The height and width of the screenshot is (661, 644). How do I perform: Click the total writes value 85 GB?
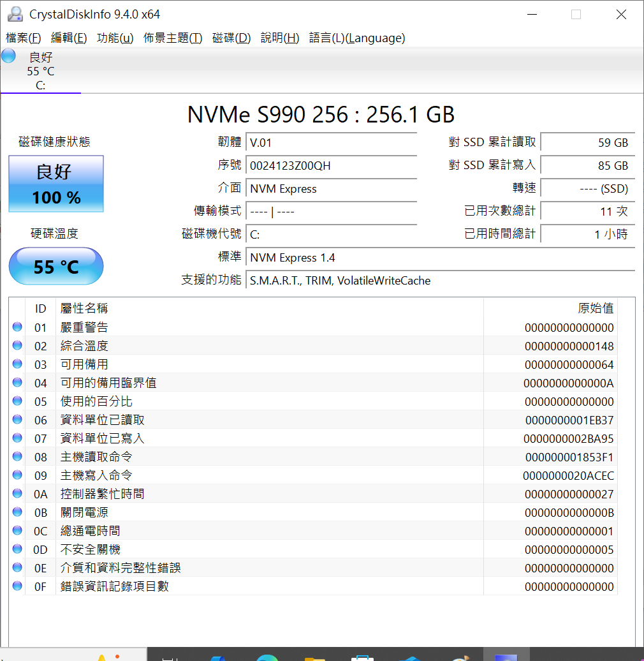point(587,166)
